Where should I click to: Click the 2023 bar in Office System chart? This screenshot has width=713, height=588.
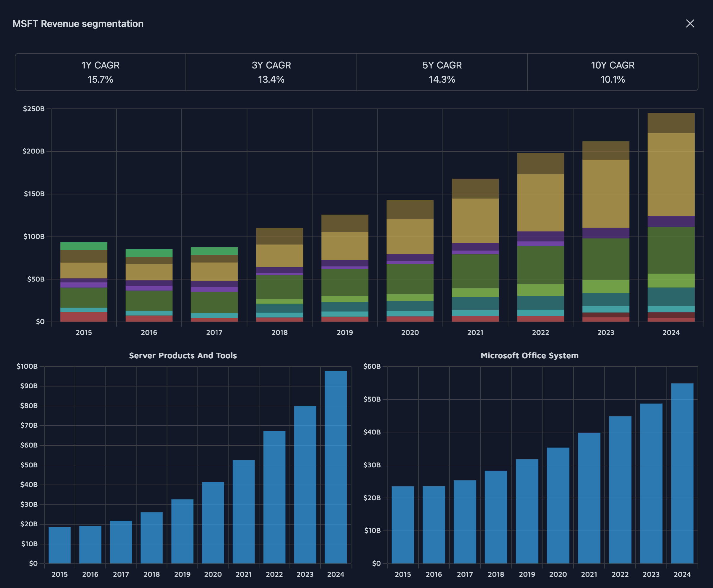[651, 484]
